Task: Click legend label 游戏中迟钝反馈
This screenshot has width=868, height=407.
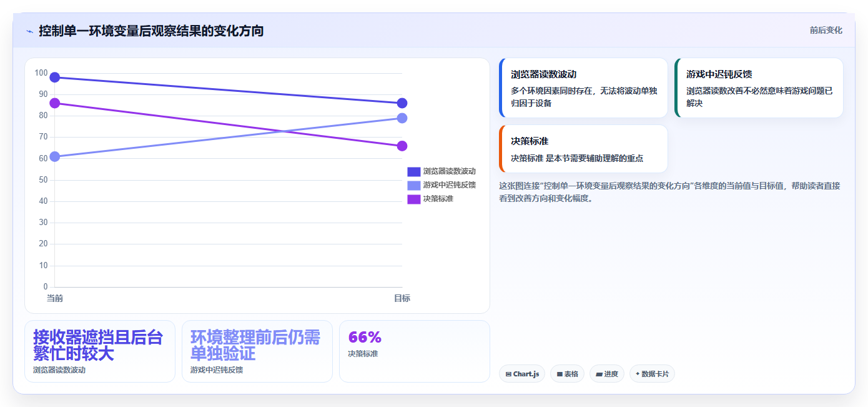Action: pyautogui.click(x=450, y=185)
